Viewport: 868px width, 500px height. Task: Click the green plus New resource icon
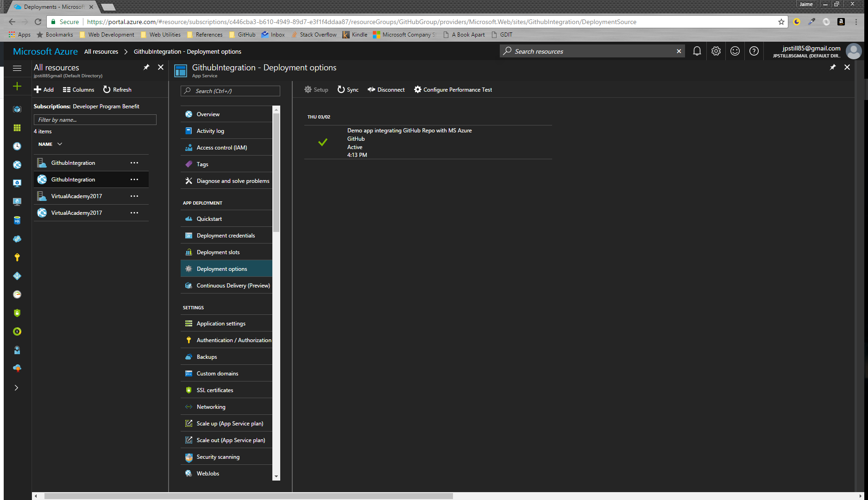17,87
